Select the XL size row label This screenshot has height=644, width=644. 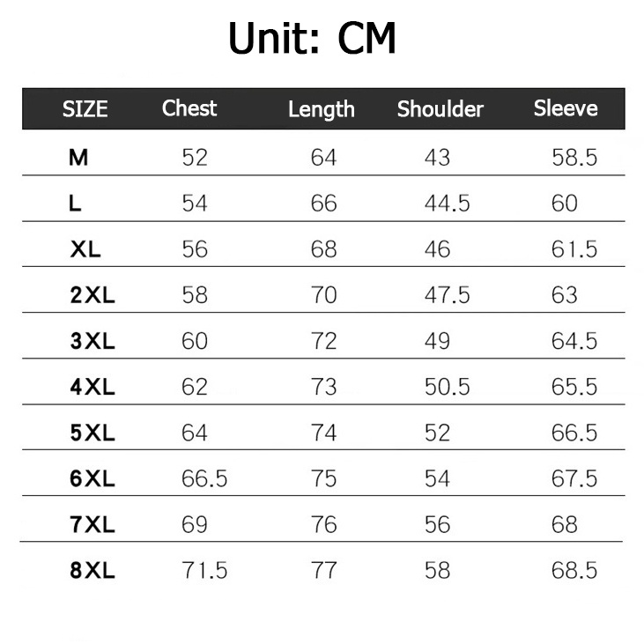click(x=85, y=249)
